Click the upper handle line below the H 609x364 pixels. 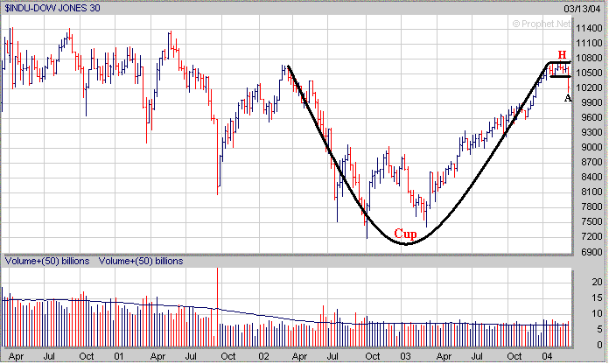(x=559, y=62)
